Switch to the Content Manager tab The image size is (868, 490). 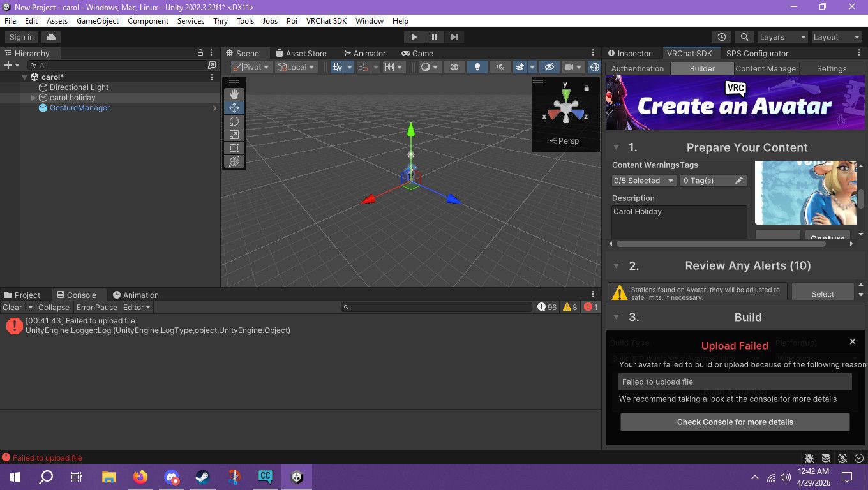point(767,68)
